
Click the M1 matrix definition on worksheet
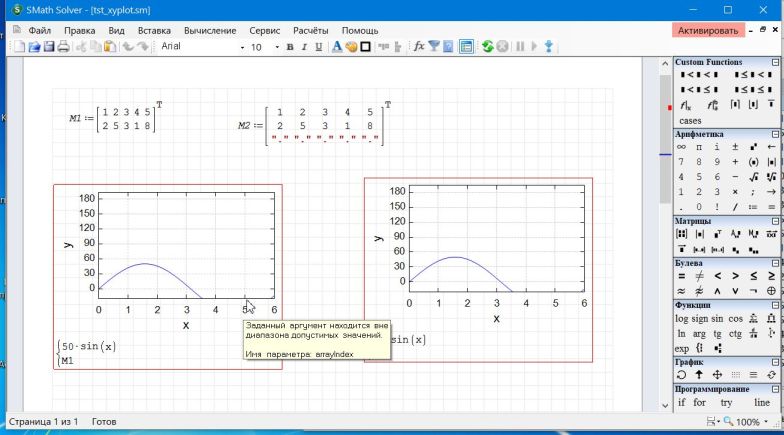(112, 119)
